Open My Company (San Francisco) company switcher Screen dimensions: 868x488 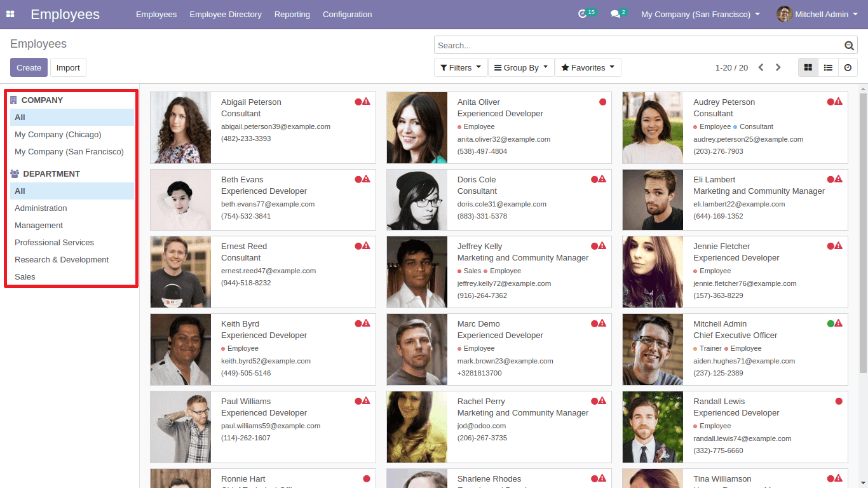tap(700, 14)
